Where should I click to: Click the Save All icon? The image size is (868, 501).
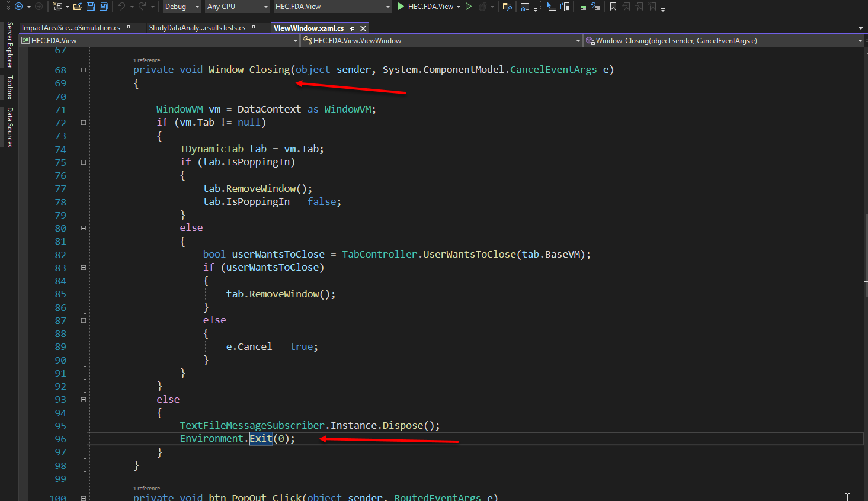[x=104, y=7]
